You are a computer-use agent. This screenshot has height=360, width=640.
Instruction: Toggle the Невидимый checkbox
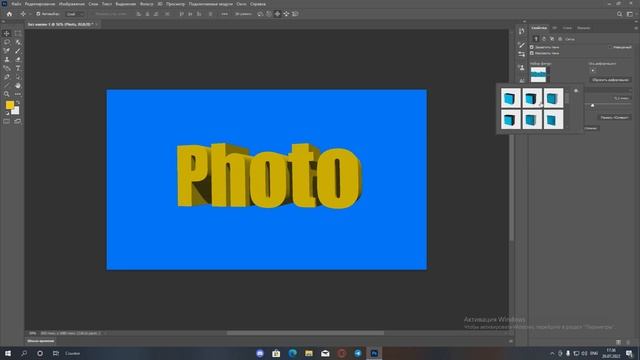(x=610, y=47)
